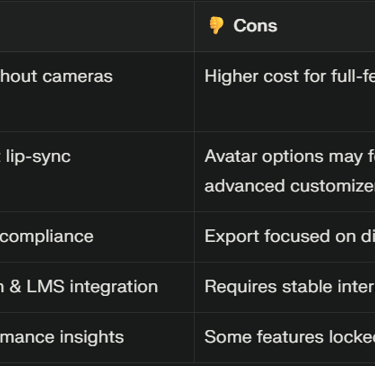Viewport: 375px width, 366px height.
Task: Select the 'hout cameras' pros cell
Action: click(x=97, y=91)
